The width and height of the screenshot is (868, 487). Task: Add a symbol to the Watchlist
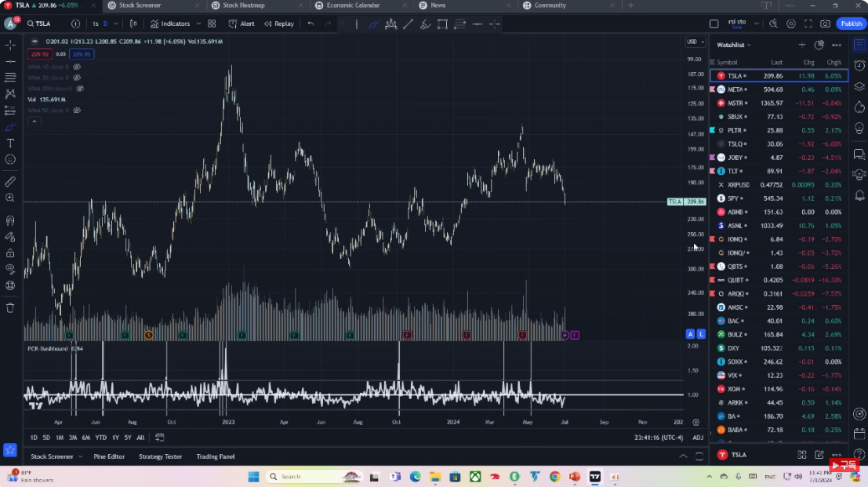(801, 45)
